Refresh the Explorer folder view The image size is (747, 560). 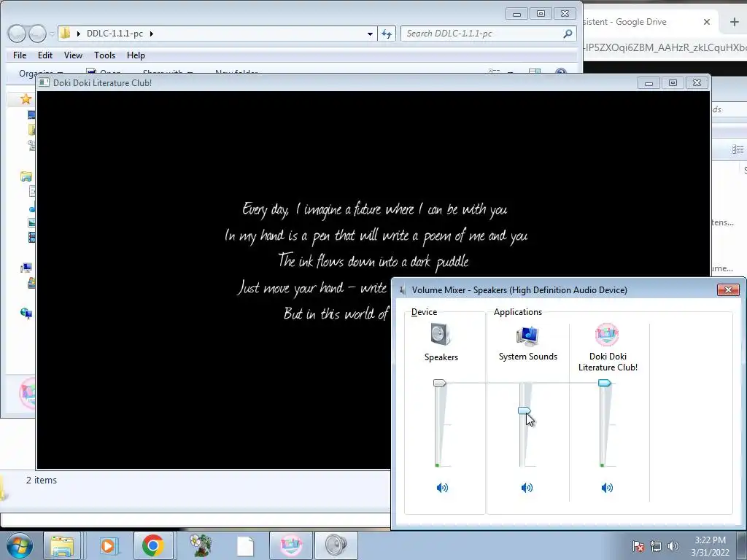387,34
